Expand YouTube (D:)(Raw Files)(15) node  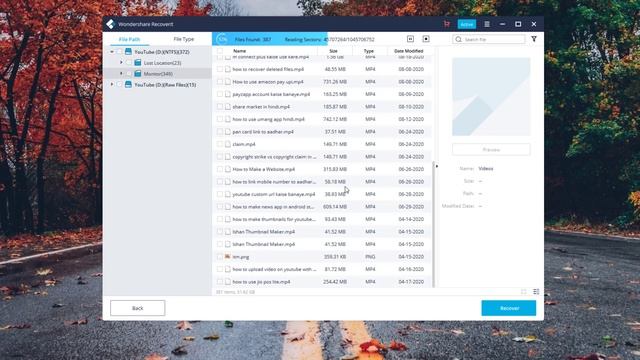pyautogui.click(x=112, y=84)
